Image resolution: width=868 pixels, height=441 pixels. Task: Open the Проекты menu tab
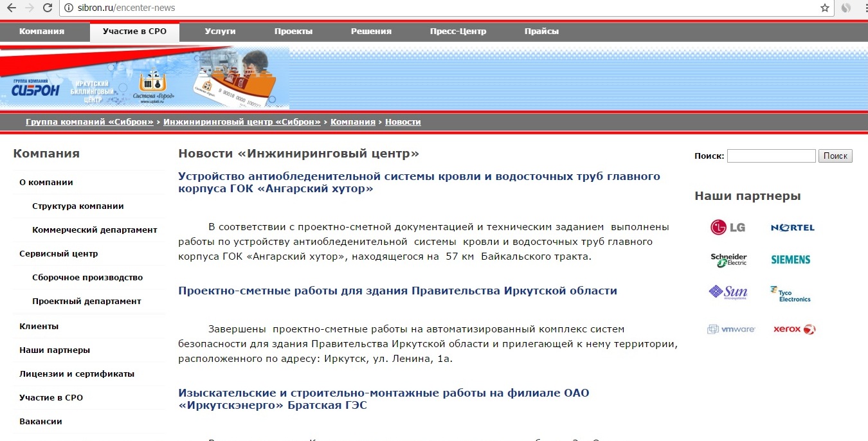(293, 32)
